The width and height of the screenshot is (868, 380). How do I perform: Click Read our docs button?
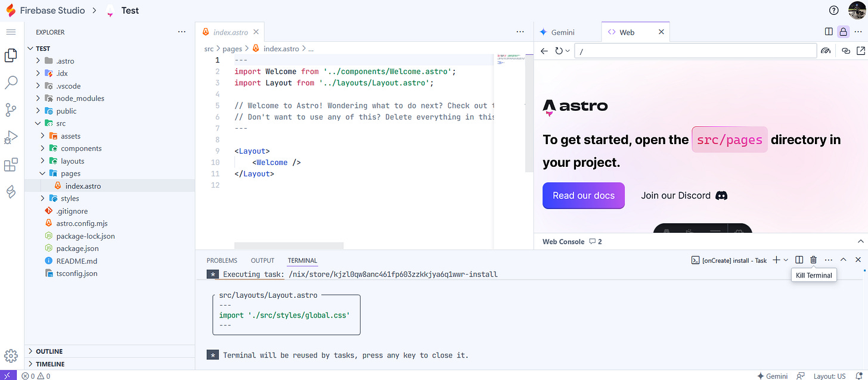tap(584, 195)
